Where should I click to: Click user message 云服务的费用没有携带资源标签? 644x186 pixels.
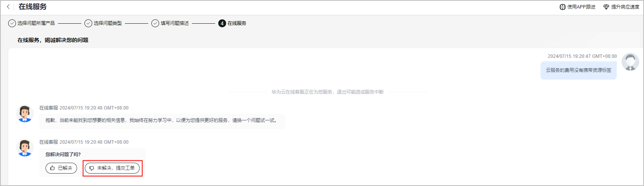(x=579, y=70)
